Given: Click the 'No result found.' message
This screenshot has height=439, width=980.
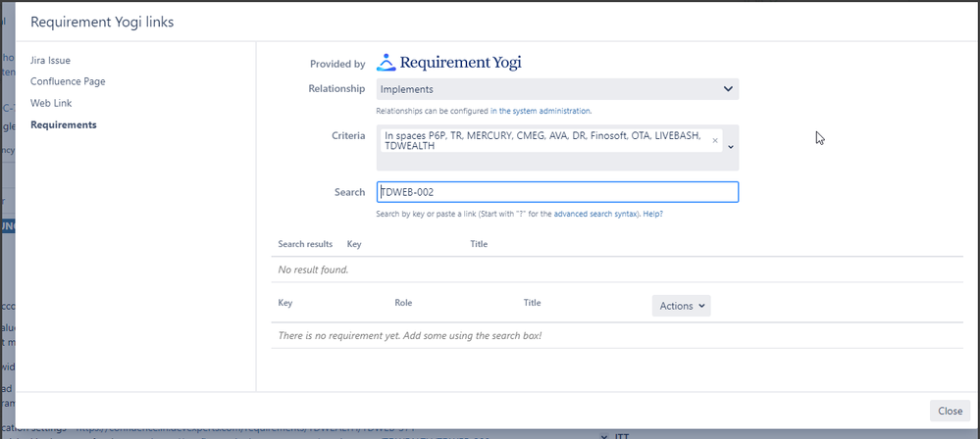Looking at the screenshot, I should coord(313,270).
